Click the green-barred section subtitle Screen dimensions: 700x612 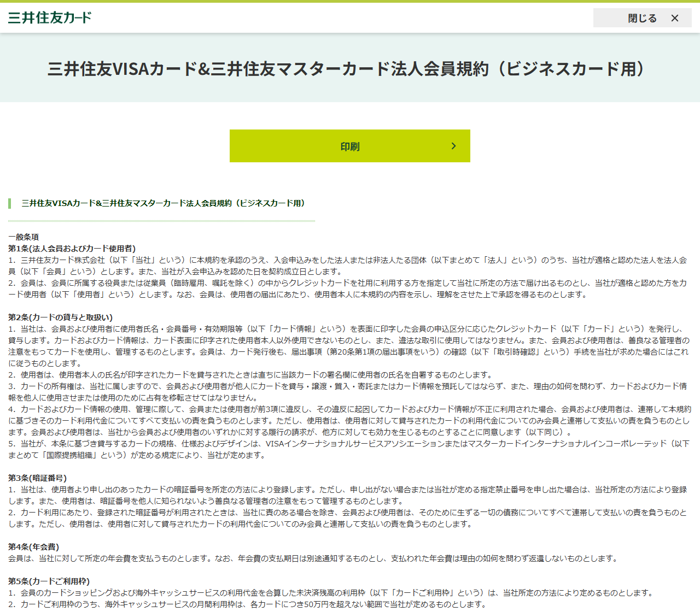[163, 203]
